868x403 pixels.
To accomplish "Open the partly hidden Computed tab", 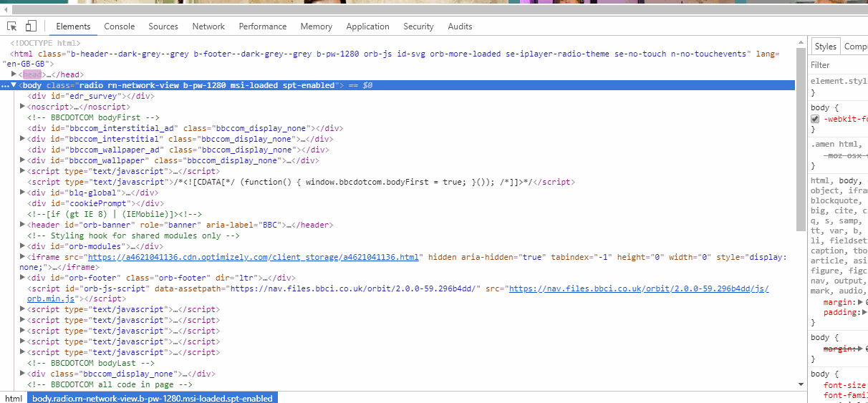I will [855, 47].
